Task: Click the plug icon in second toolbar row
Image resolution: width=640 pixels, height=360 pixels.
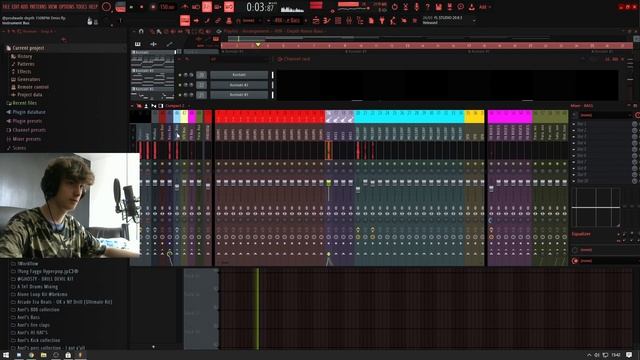Action: click(x=382, y=20)
